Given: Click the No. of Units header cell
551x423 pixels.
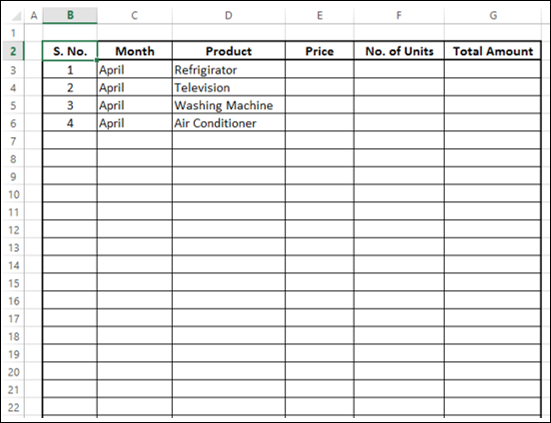Looking at the screenshot, I should (399, 51).
